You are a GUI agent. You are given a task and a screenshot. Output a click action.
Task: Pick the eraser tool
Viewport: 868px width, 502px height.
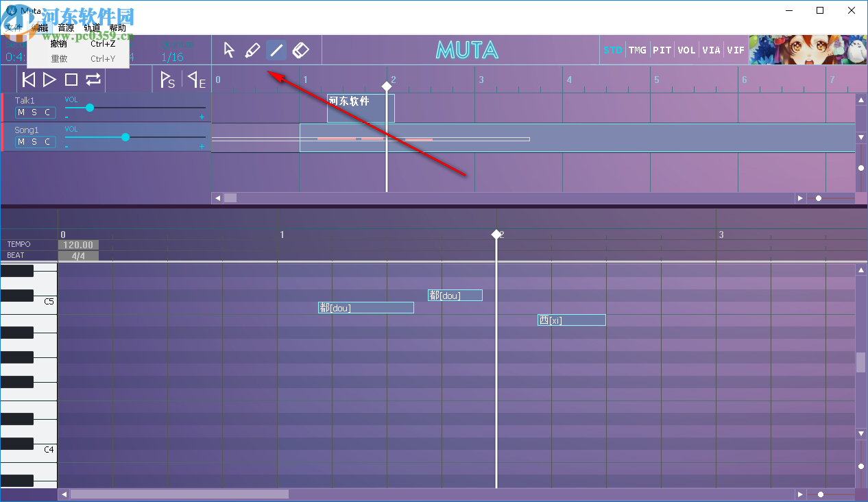pos(300,49)
